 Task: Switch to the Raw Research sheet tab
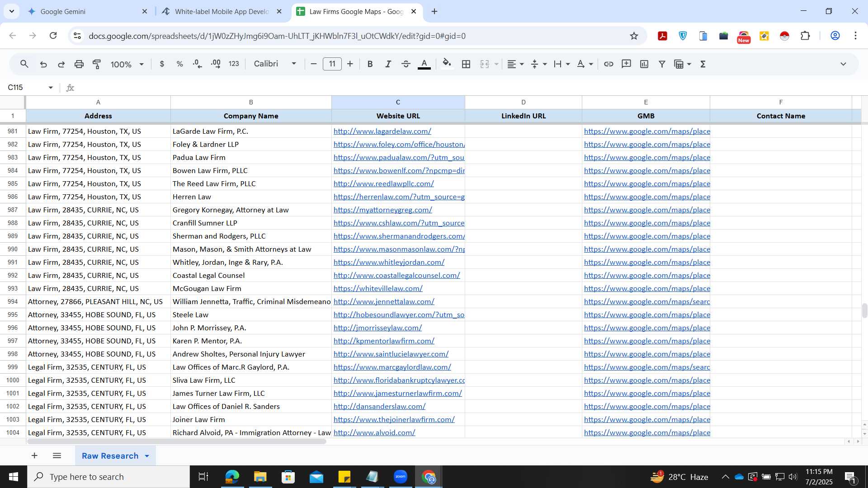pyautogui.click(x=110, y=456)
